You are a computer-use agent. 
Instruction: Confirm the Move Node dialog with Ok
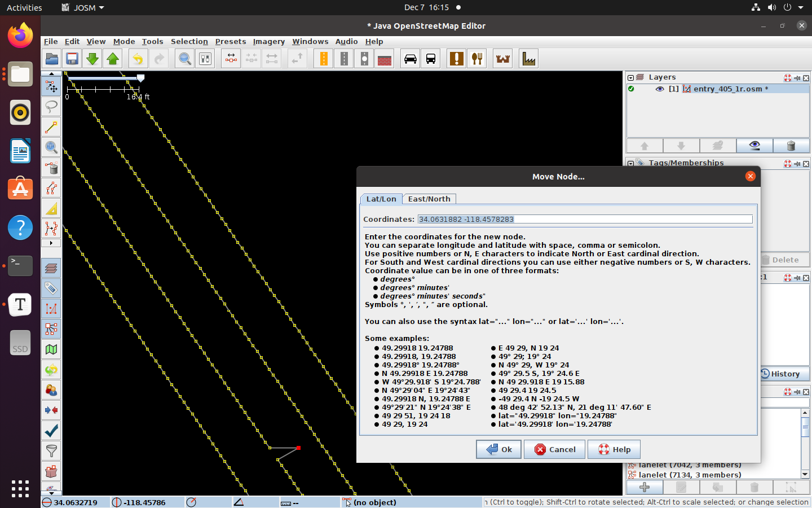(x=499, y=449)
